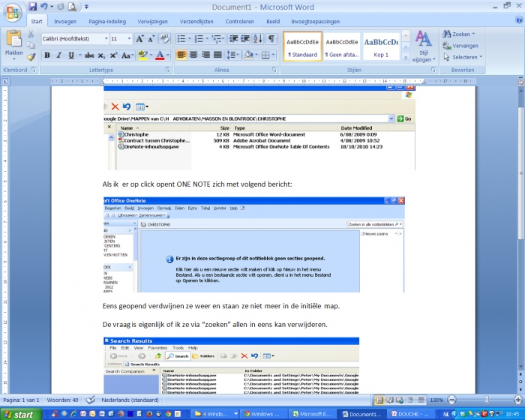Sort the selected text alphabetically

[258, 39]
